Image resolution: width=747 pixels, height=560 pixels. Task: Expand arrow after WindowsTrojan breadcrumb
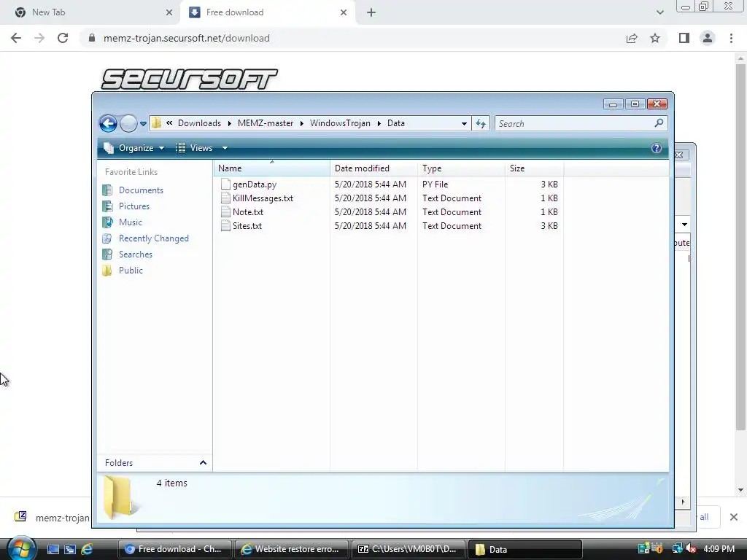coord(379,124)
